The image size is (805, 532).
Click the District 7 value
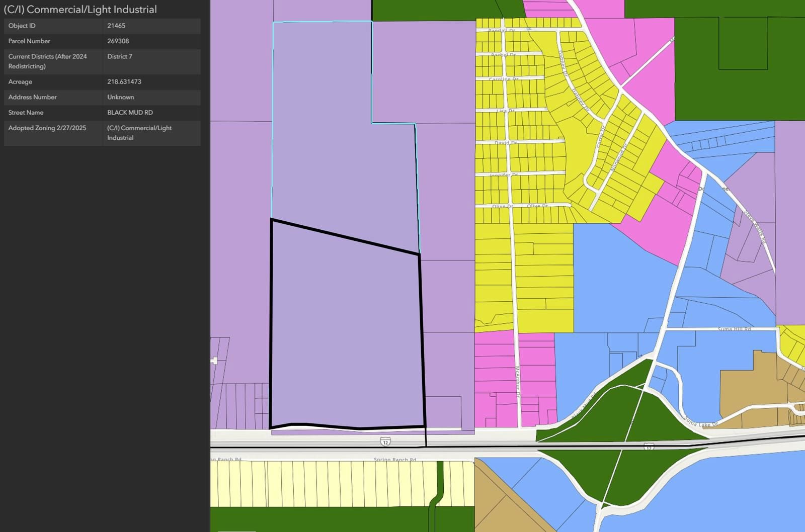(x=120, y=56)
